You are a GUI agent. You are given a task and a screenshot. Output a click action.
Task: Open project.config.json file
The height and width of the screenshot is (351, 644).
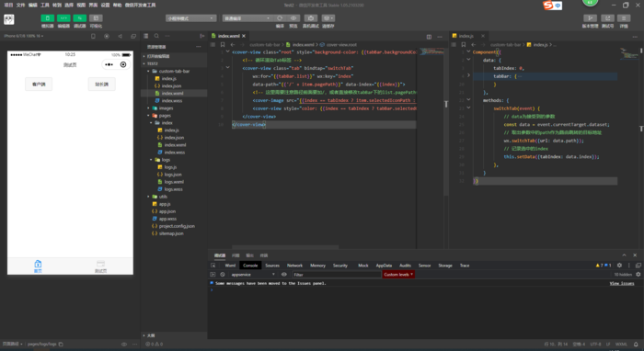tap(177, 226)
